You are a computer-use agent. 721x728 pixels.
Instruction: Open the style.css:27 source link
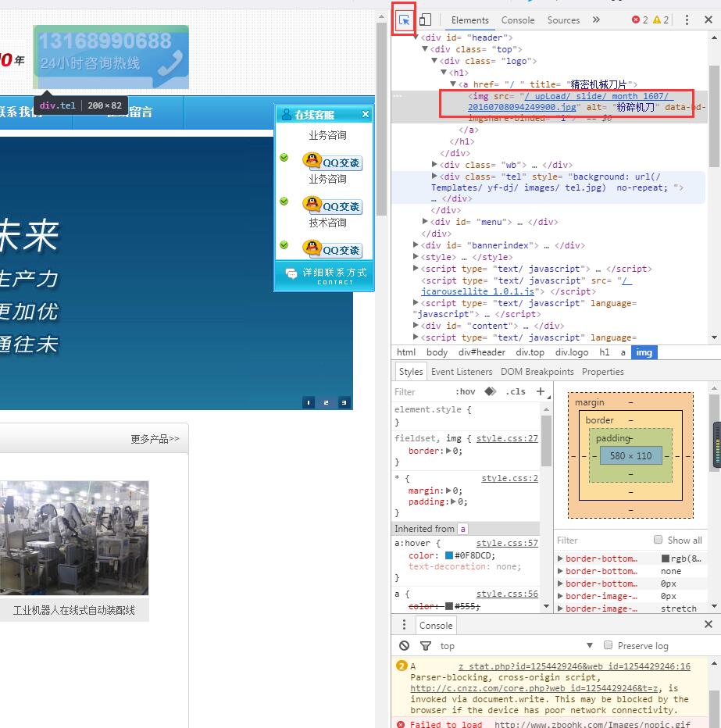coord(507,439)
